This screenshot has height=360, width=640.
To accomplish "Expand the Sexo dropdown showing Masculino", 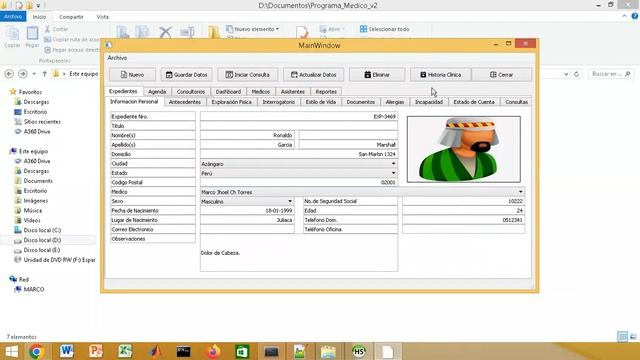I will pyautogui.click(x=247, y=201).
